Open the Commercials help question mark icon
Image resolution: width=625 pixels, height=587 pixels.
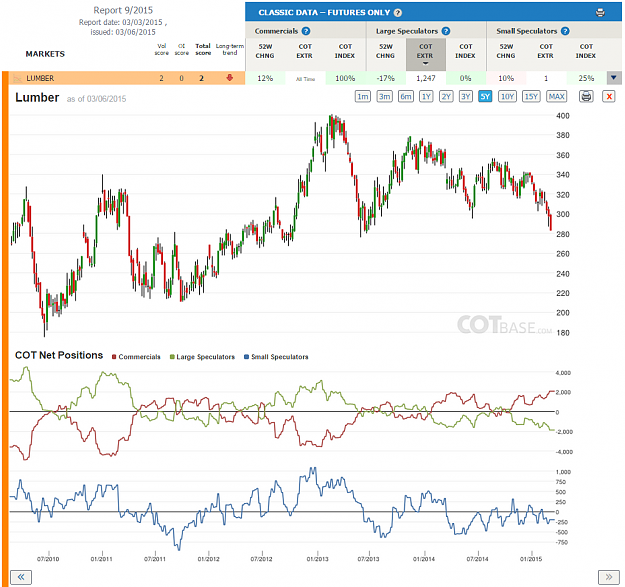click(x=306, y=31)
